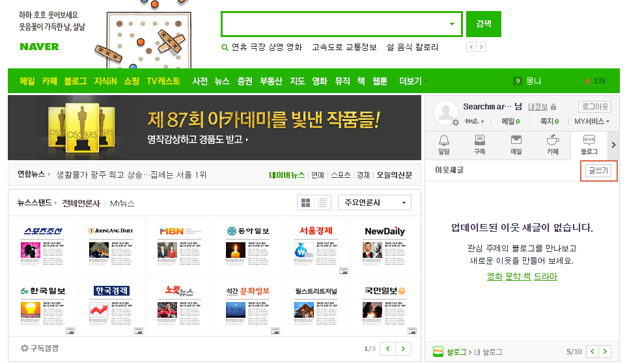Switch newsstand to grid view

[305, 203]
